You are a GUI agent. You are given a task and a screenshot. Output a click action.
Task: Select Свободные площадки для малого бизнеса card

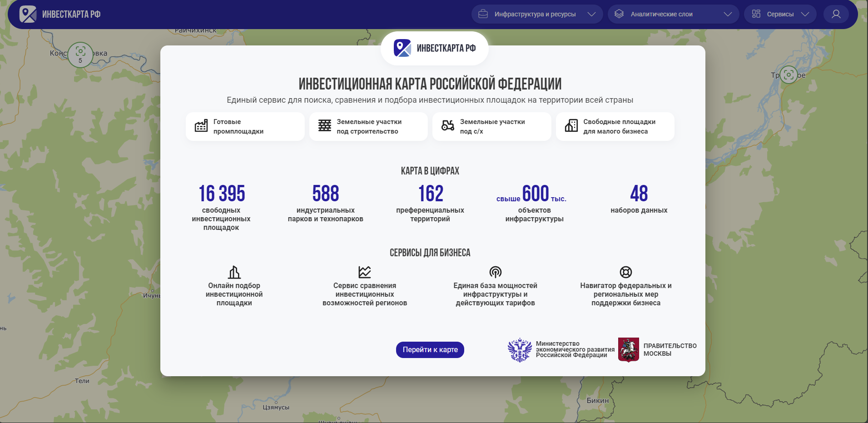[615, 126]
